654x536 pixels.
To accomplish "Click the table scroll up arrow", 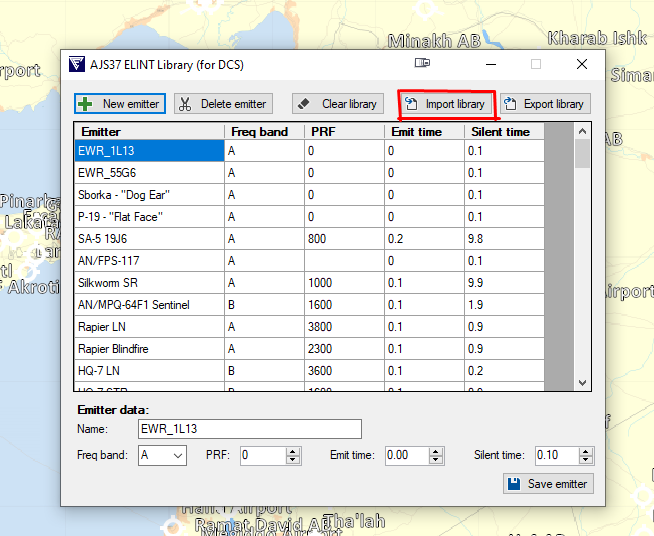I will click(582, 131).
